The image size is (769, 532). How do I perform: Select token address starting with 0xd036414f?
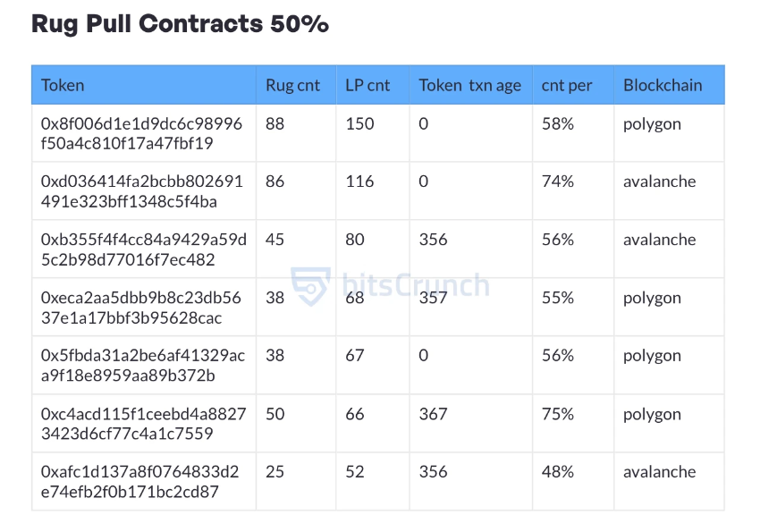[141, 191]
